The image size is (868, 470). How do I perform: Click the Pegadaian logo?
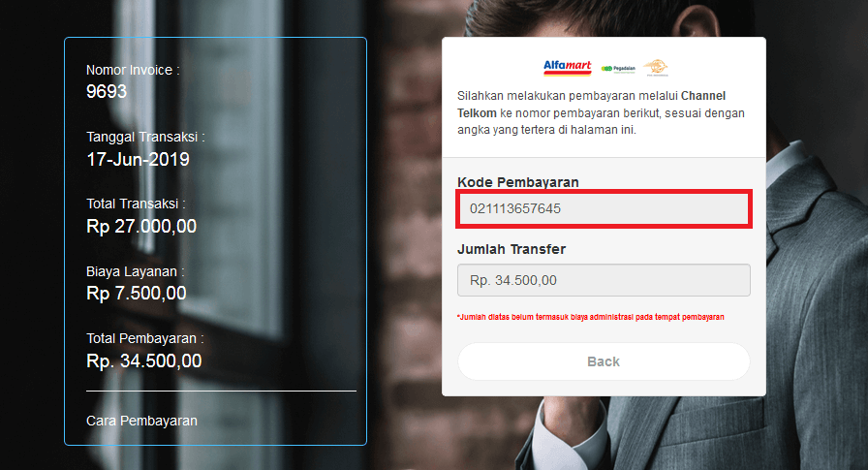pyautogui.click(x=618, y=69)
